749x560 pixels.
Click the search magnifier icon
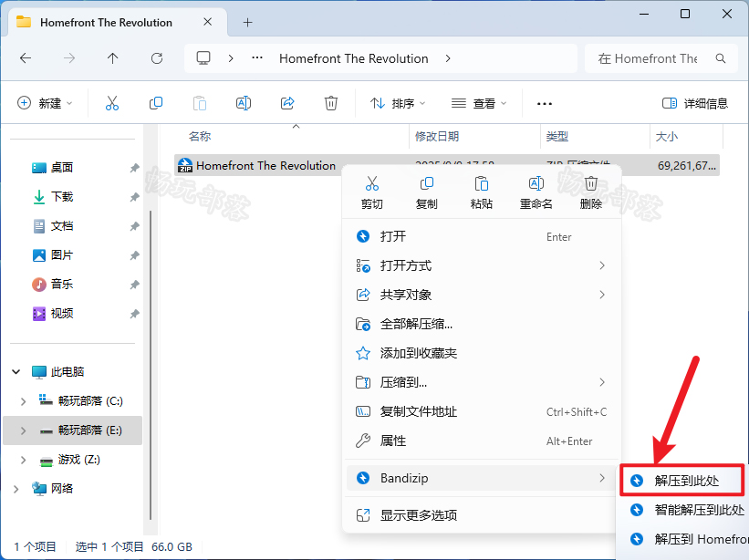(x=721, y=58)
